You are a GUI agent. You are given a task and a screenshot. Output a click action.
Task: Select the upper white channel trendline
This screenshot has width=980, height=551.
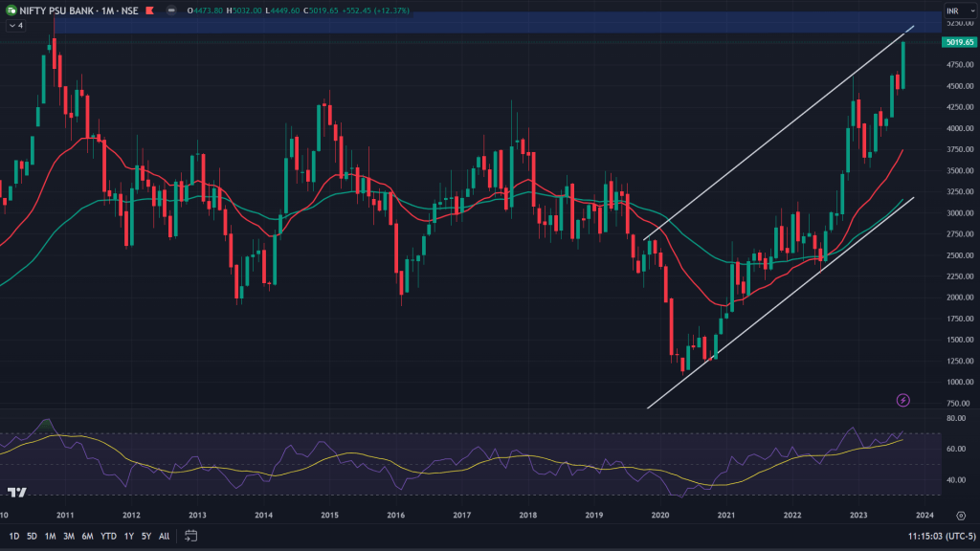775,134
